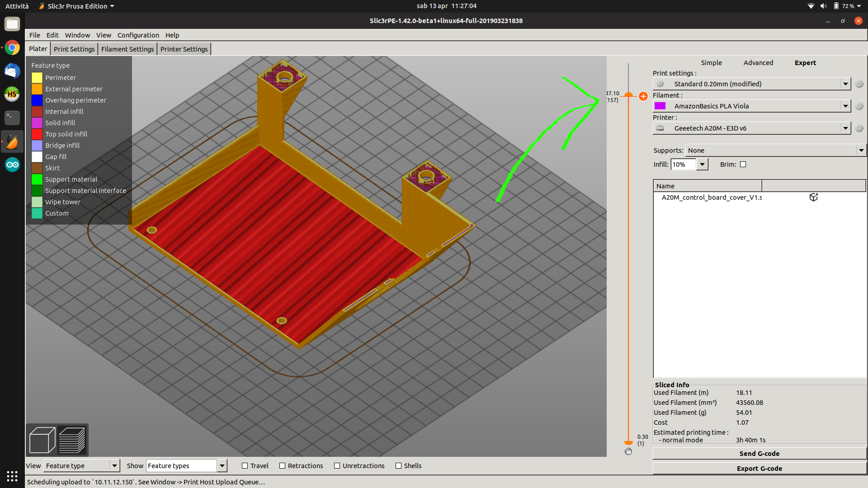The image size is (868, 488).
Task: Switch to the Filament Settings tab
Action: tap(127, 49)
